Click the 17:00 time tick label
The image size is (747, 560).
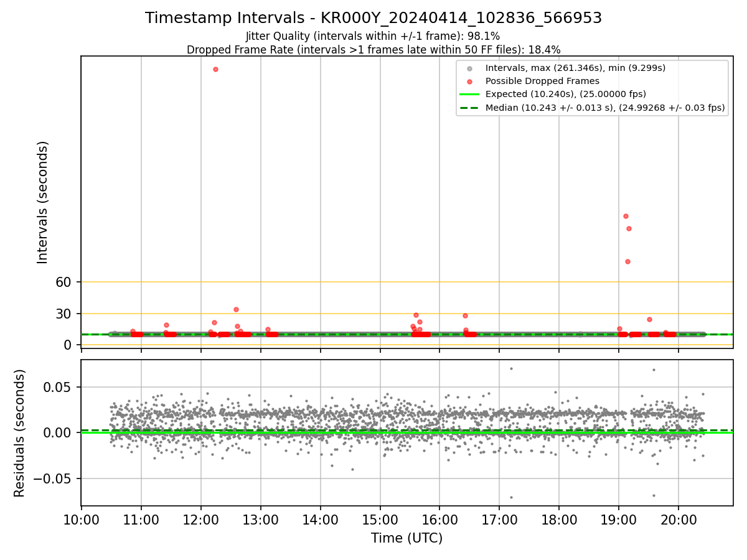coord(499,520)
